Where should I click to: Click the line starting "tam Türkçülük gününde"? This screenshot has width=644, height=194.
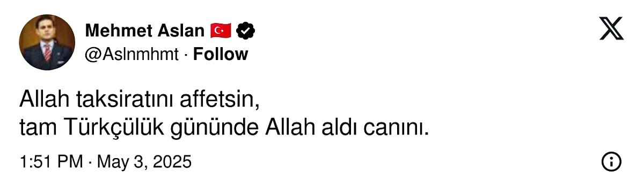224,129
